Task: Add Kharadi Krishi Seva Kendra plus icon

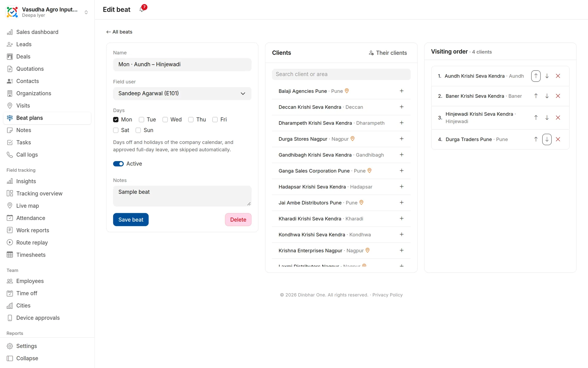Action: coord(401,219)
